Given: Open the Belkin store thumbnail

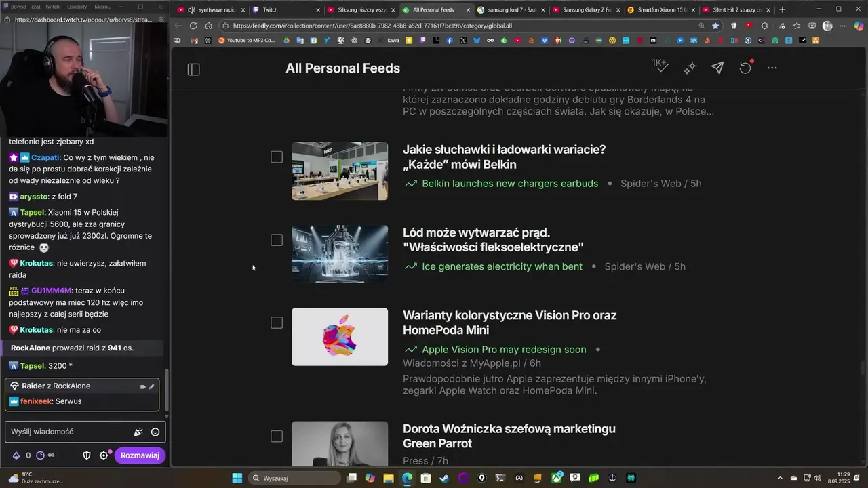Looking at the screenshot, I should click(x=340, y=171).
